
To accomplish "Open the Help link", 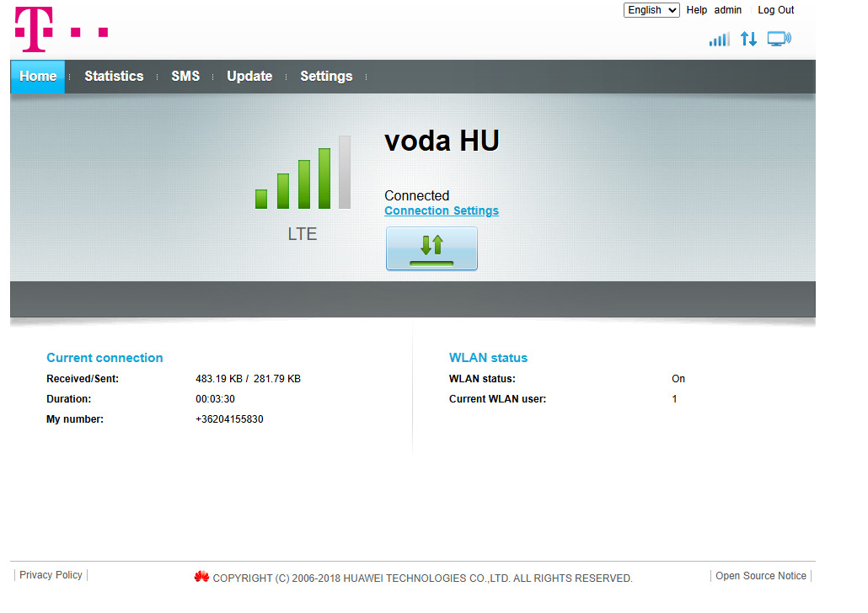I will (x=696, y=10).
